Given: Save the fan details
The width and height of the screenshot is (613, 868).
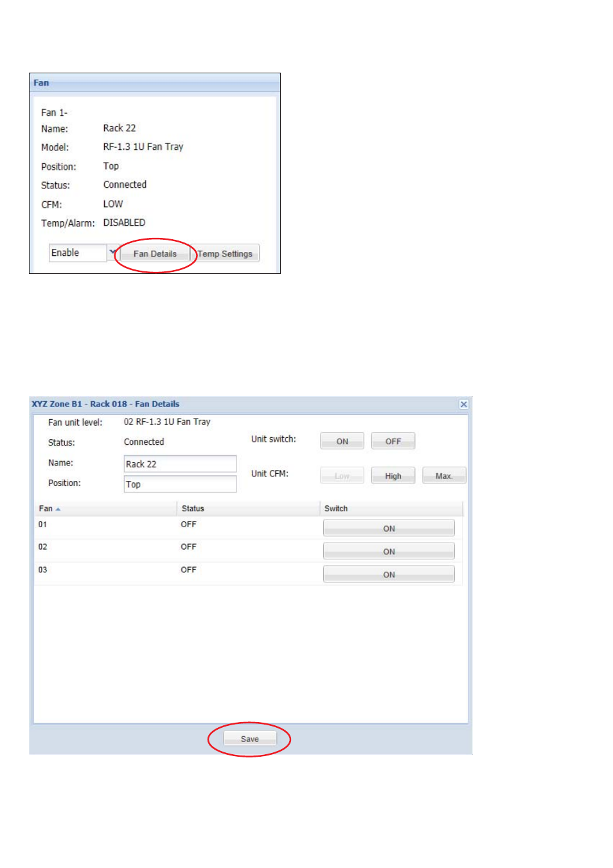Looking at the screenshot, I should point(250,739).
